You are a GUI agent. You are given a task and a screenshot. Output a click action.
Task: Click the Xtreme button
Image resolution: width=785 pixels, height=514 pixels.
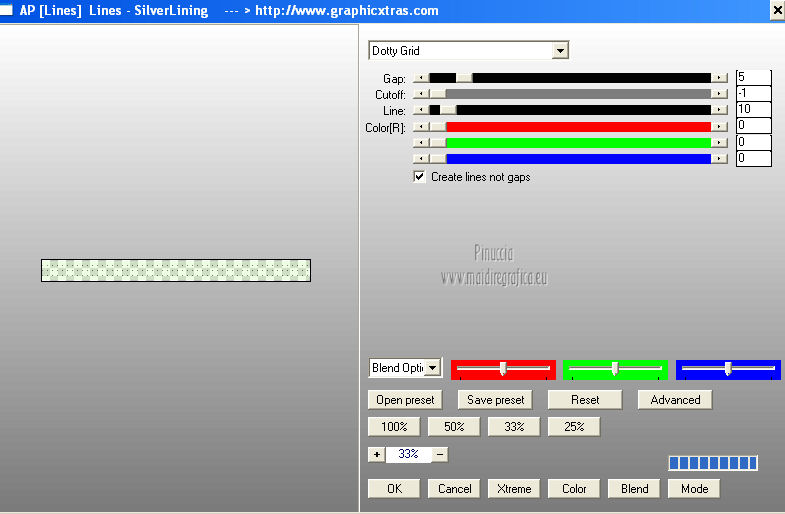514,489
